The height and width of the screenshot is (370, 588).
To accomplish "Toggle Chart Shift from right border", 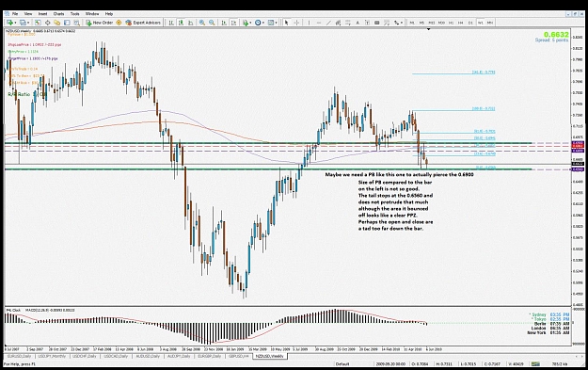I will [x=233, y=23].
